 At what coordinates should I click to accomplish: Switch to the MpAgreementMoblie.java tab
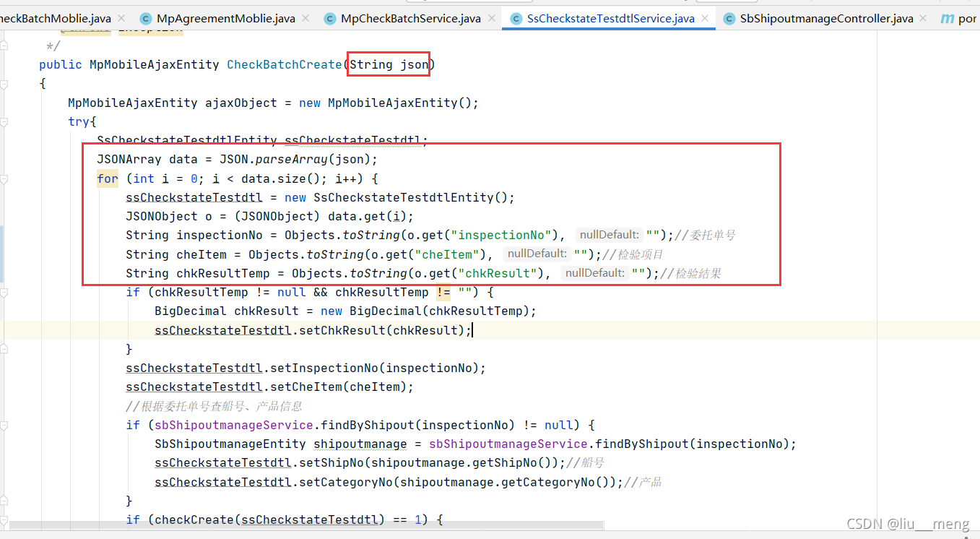point(226,18)
